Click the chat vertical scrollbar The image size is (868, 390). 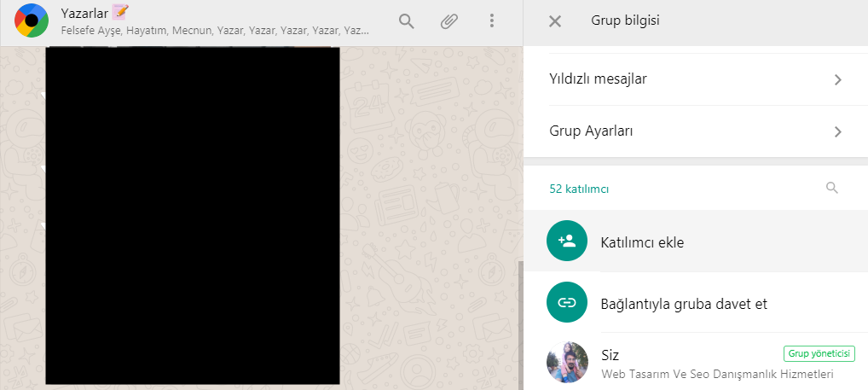coord(520,324)
